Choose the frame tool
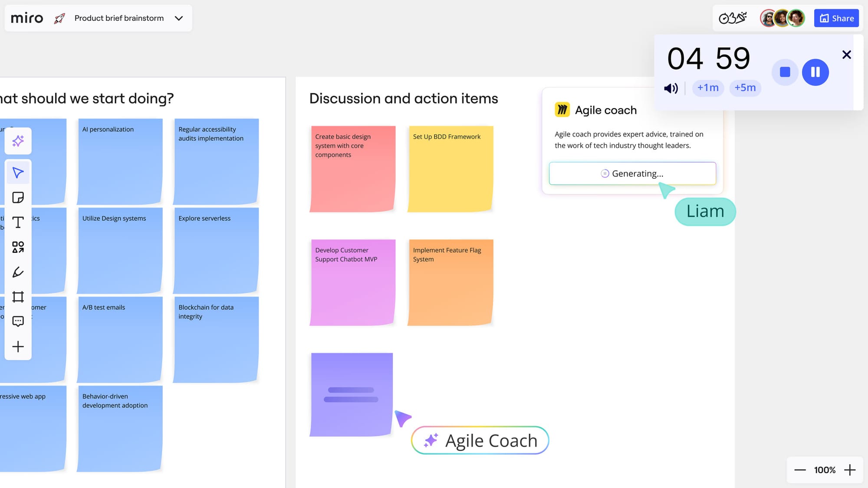 (x=18, y=297)
